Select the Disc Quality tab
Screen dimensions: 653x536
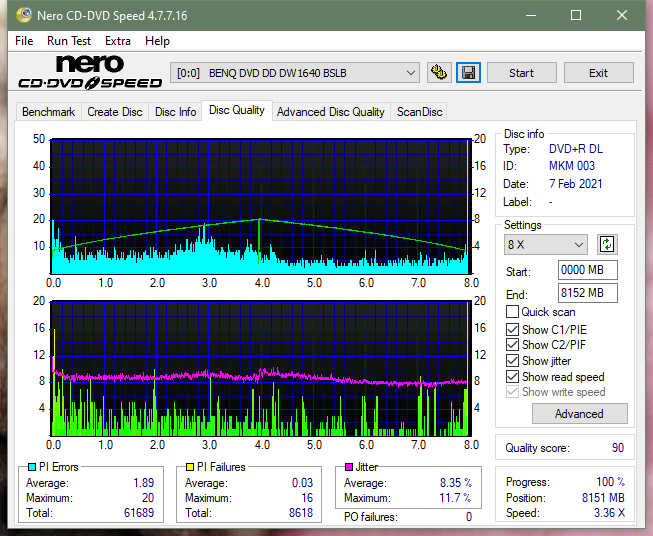click(237, 110)
